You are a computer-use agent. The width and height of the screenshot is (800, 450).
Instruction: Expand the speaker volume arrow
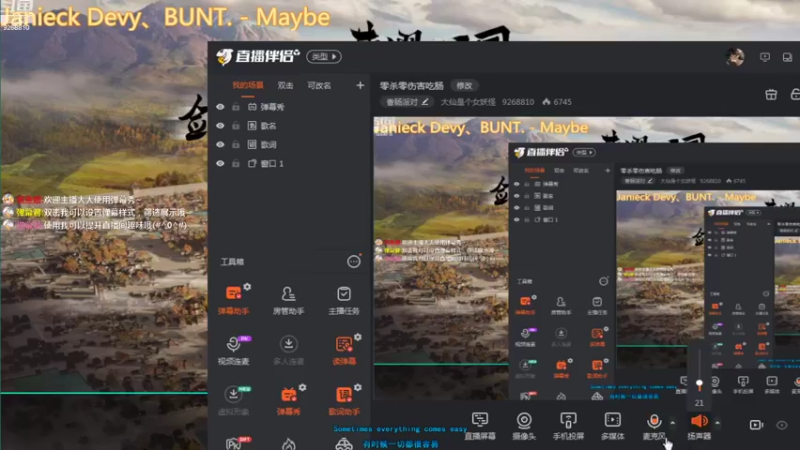(x=717, y=423)
